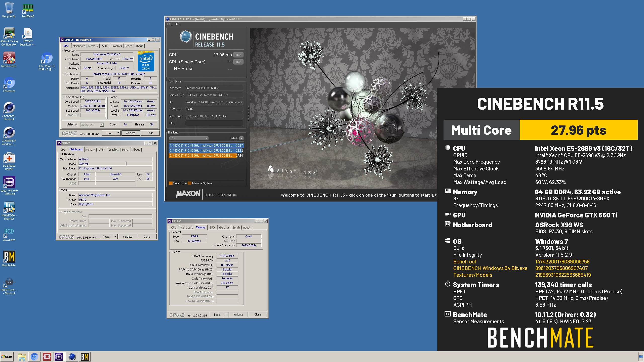The width and height of the screenshot is (644, 362).
Task: Switch to Memory tab in top CPU-Z
Action: coord(93,46)
